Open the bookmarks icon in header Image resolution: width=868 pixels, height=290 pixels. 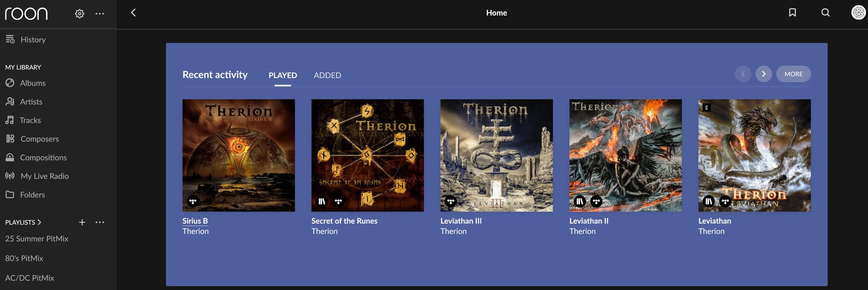792,13
